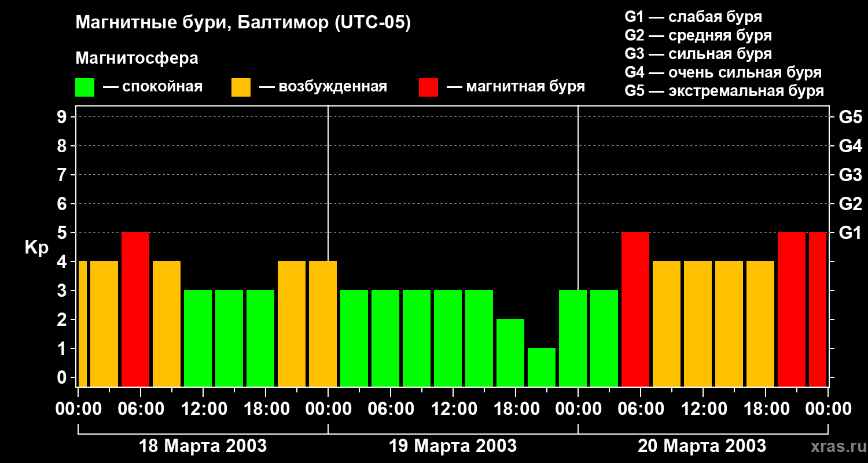Click the narrow orange bar at start of 18 March

tap(82, 324)
